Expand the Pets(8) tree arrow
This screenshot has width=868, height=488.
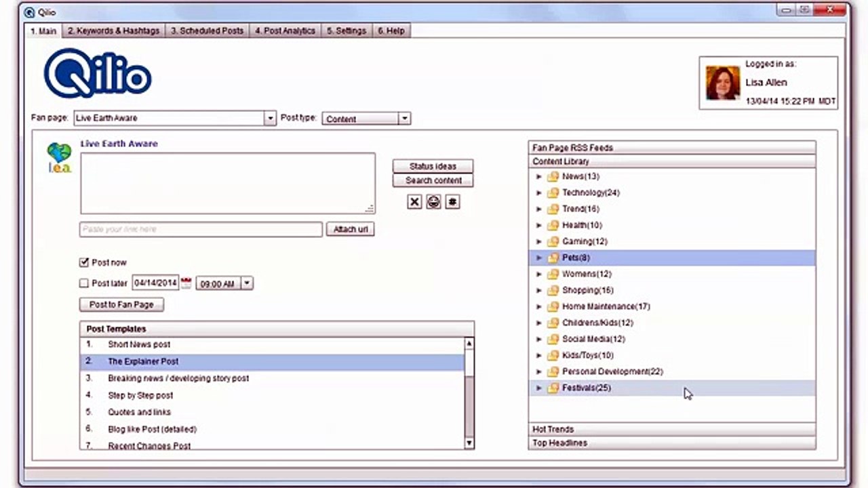click(539, 258)
